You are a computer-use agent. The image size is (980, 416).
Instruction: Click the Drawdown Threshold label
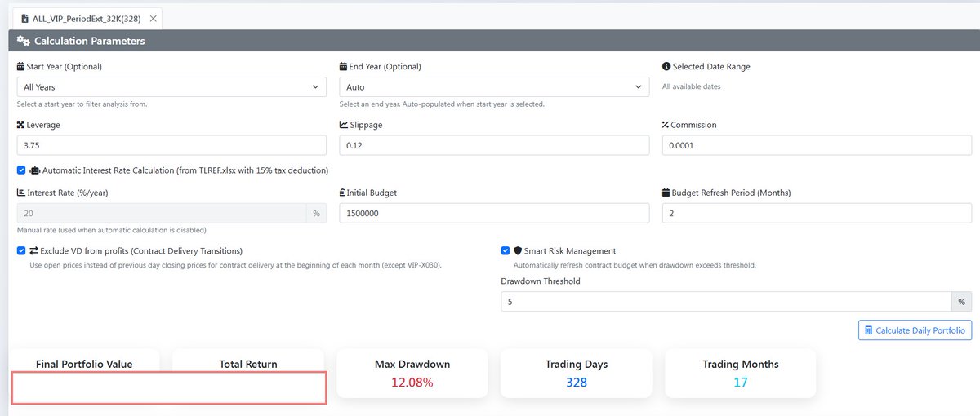[541, 281]
